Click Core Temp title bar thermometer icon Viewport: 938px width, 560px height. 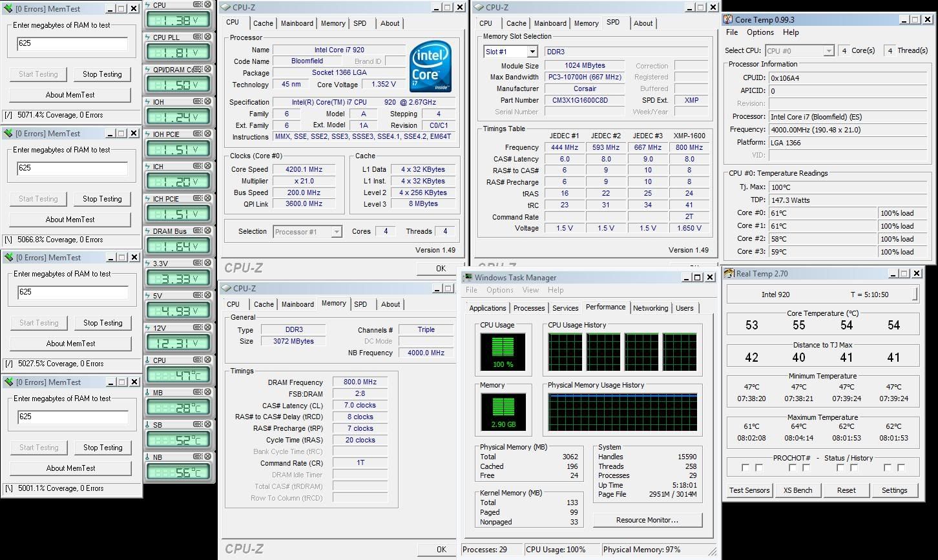click(x=728, y=19)
